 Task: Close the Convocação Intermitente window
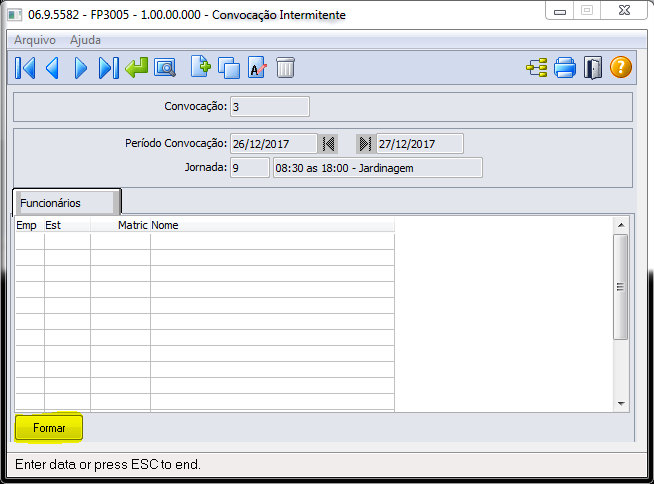(624, 10)
